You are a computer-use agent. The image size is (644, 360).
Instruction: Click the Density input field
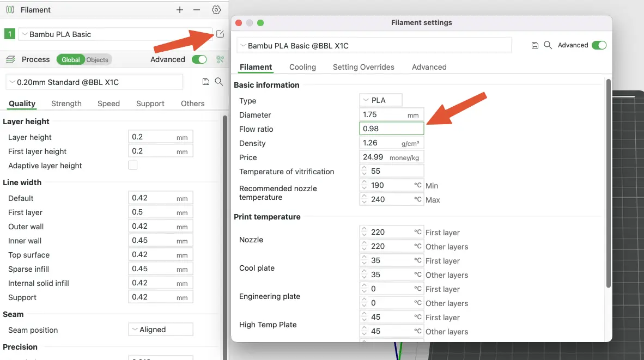point(391,143)
